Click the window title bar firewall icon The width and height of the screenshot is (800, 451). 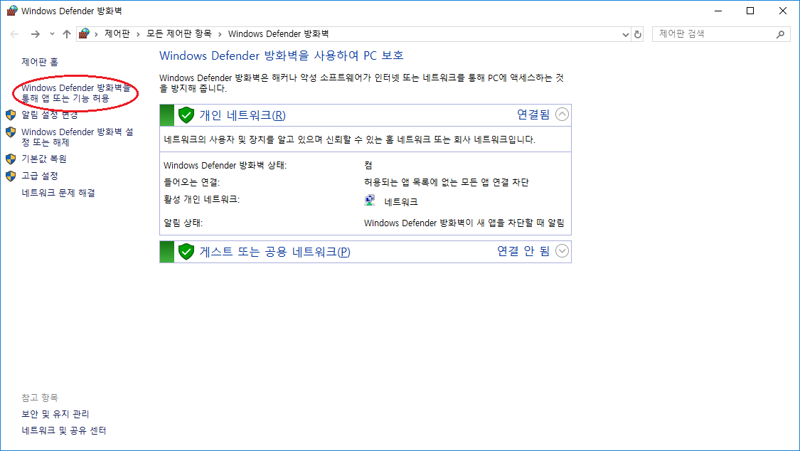[x=12, y=11]
